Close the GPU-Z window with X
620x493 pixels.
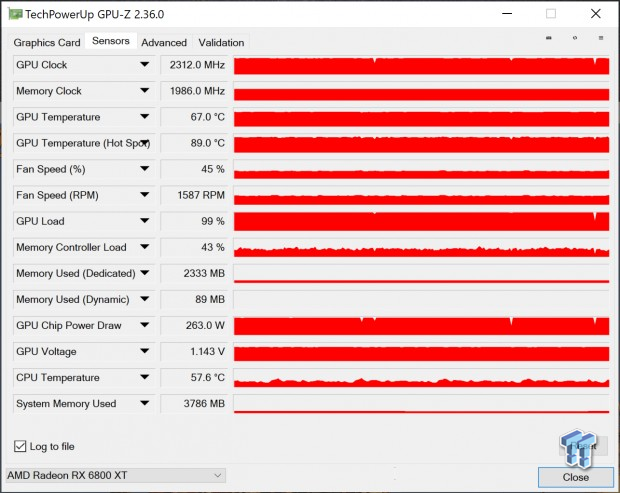(595, 13)
